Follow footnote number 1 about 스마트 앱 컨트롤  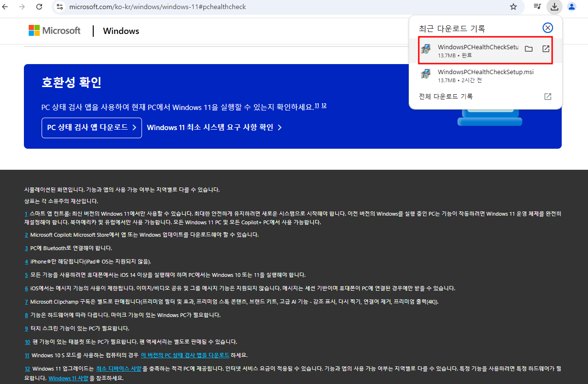[x=26, y=214]
